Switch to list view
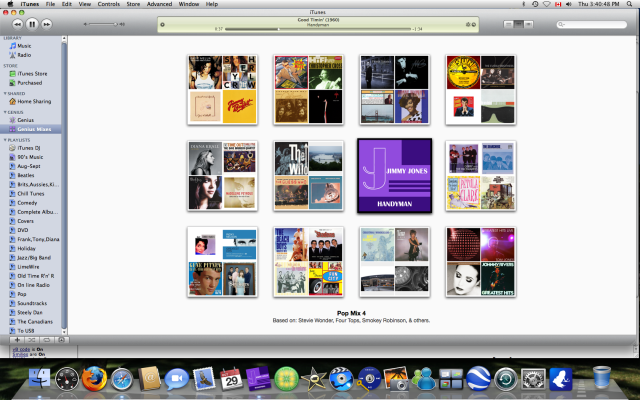The height and width of the screenshot is (400, 640). pos(508,24)
